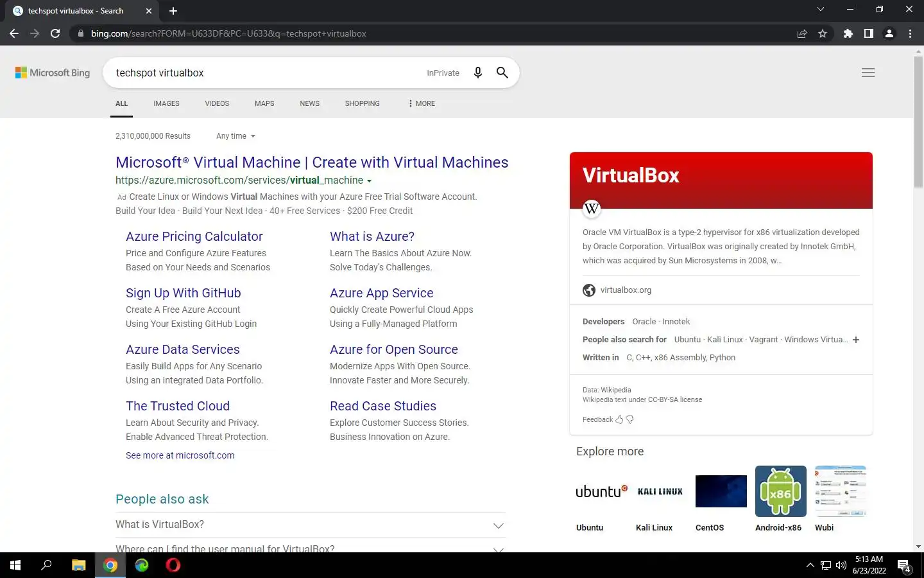
Task: Switch to VIDEOS tab
Action: (217, 103)
